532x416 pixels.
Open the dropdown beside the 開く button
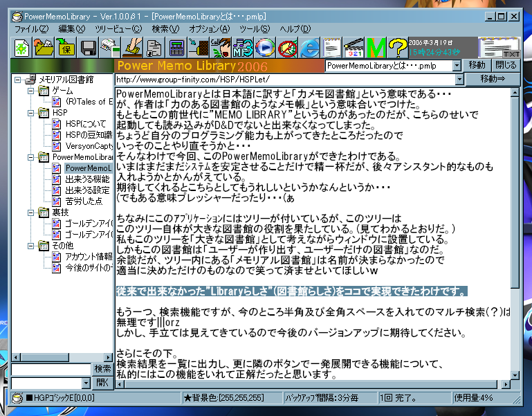(x=86, y=383)
